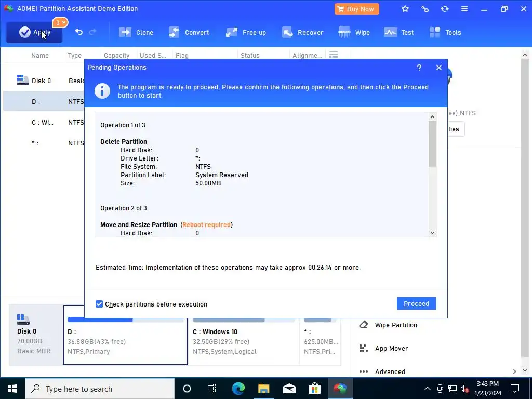Image resolution: width=532 pixels, height=399 pixels.
Task: Show hidden system tray icons
Action: (428, 389)
